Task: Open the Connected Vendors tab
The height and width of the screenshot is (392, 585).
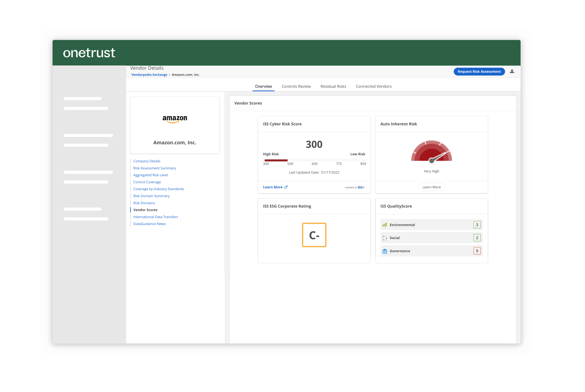Action: tap(374, 86)
